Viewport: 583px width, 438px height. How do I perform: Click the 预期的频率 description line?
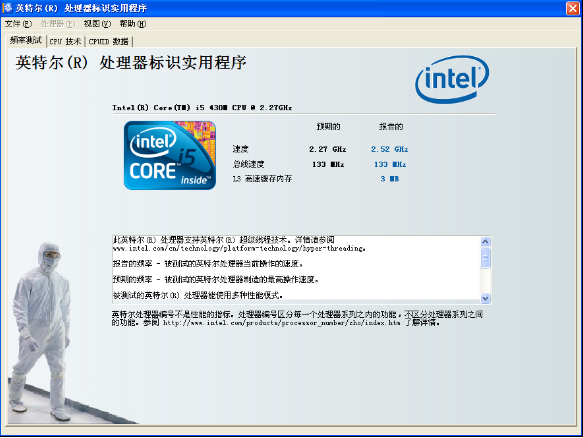click(216, 279)
